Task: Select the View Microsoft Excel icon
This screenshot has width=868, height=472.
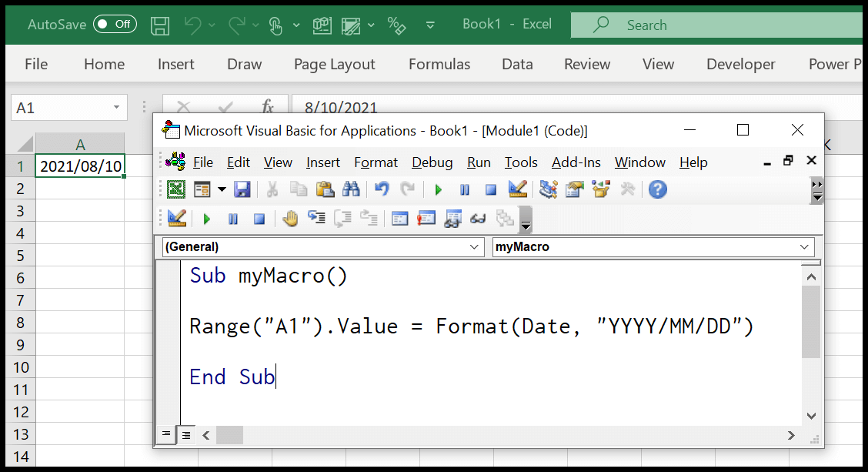Action: (176, 189)
